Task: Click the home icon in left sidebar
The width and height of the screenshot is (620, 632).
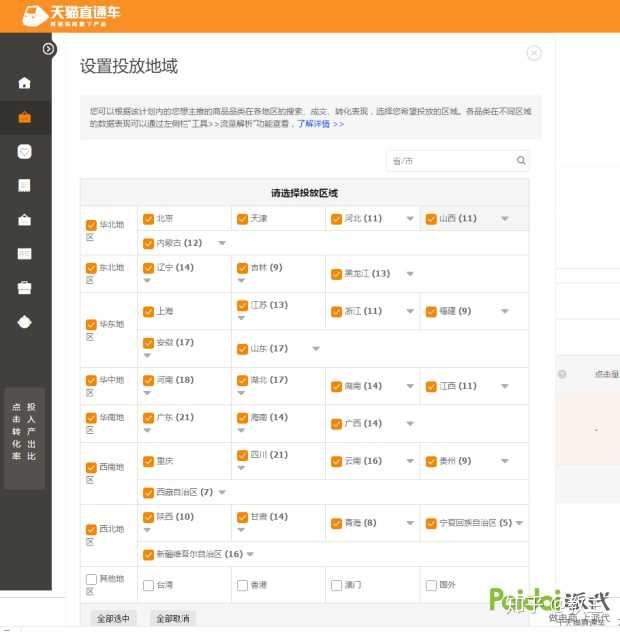Action: pos(25,83)
